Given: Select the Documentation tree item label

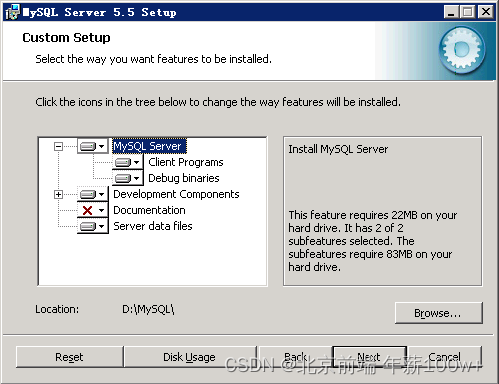Looking at the screenshot, I should point(149,210).
